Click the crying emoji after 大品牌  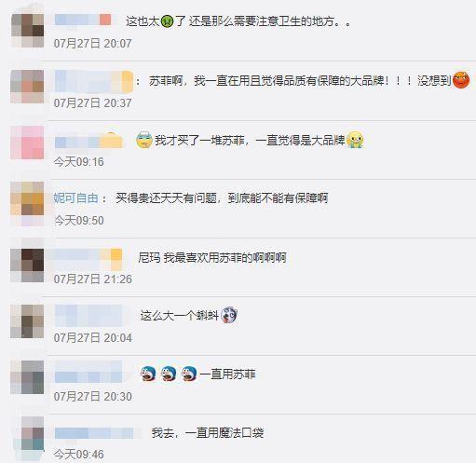click(355, 140)
